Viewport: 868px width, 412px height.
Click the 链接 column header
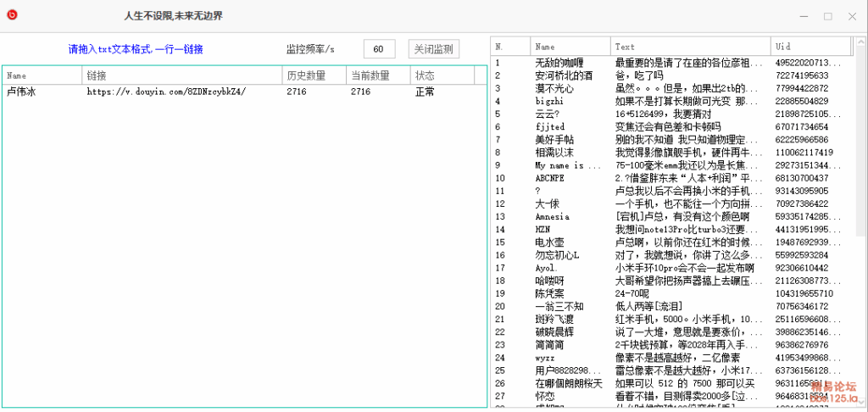tap(181, 75)
